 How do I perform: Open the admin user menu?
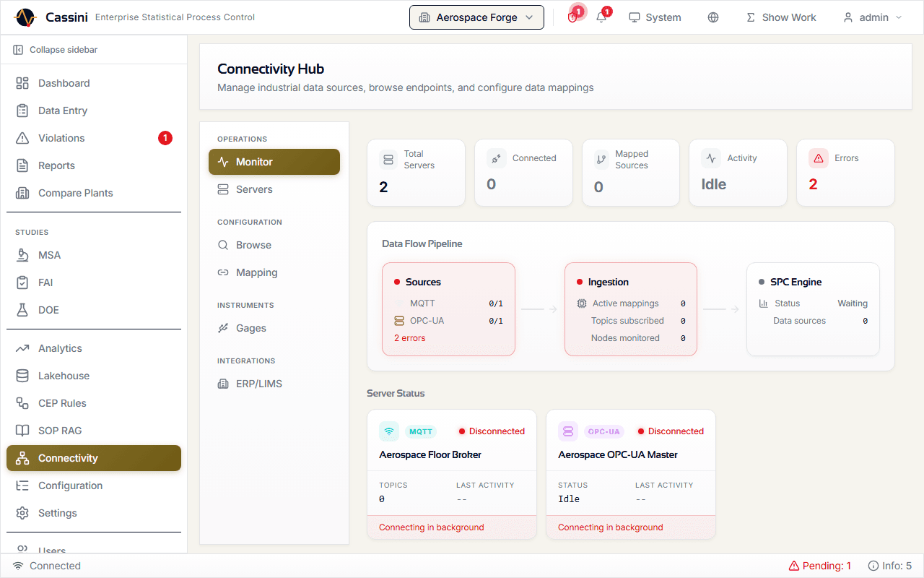click(x=873, y=17)
